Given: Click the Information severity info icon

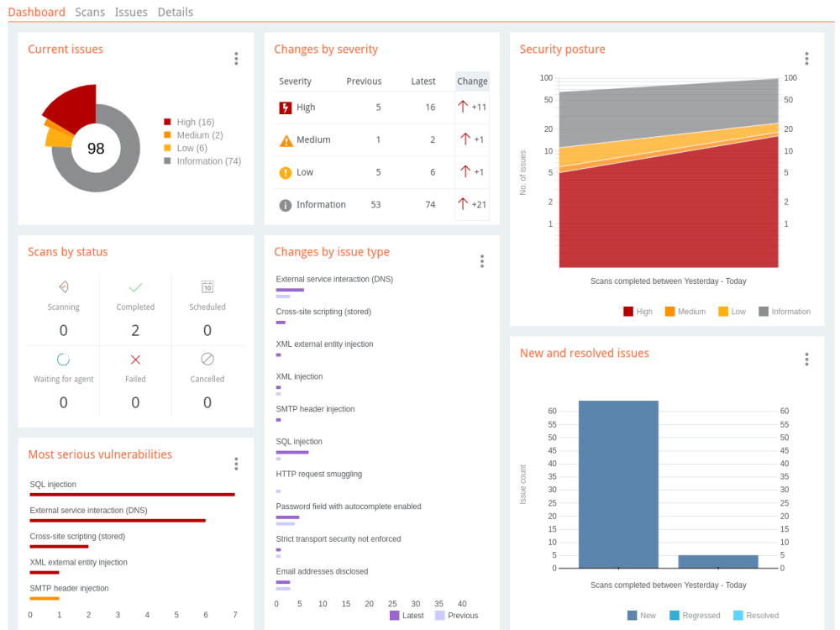Looking at the screenshot, I should 286,205.
